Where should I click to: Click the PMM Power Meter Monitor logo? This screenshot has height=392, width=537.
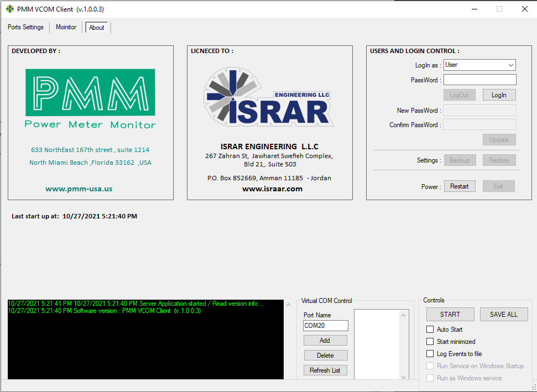90,98
